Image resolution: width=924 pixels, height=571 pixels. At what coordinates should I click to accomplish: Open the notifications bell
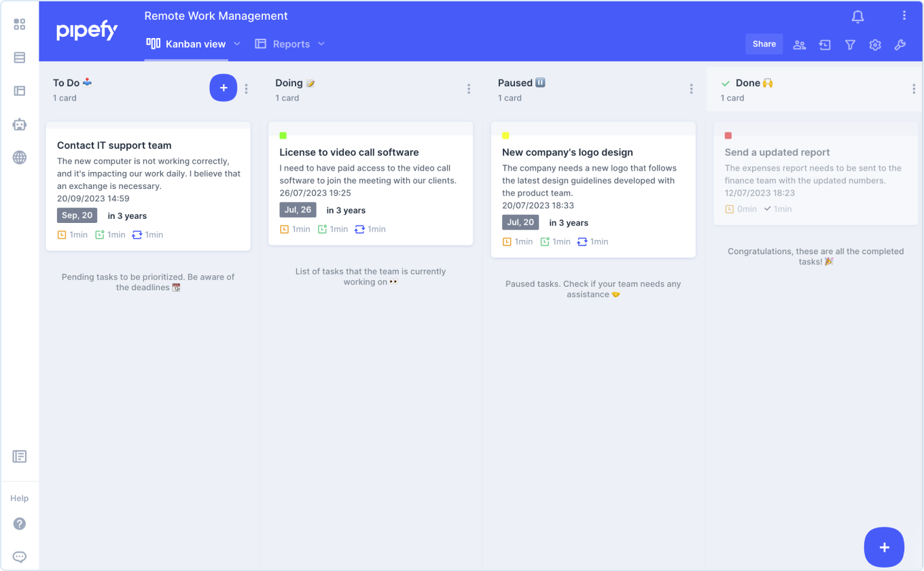coord(857,16)
